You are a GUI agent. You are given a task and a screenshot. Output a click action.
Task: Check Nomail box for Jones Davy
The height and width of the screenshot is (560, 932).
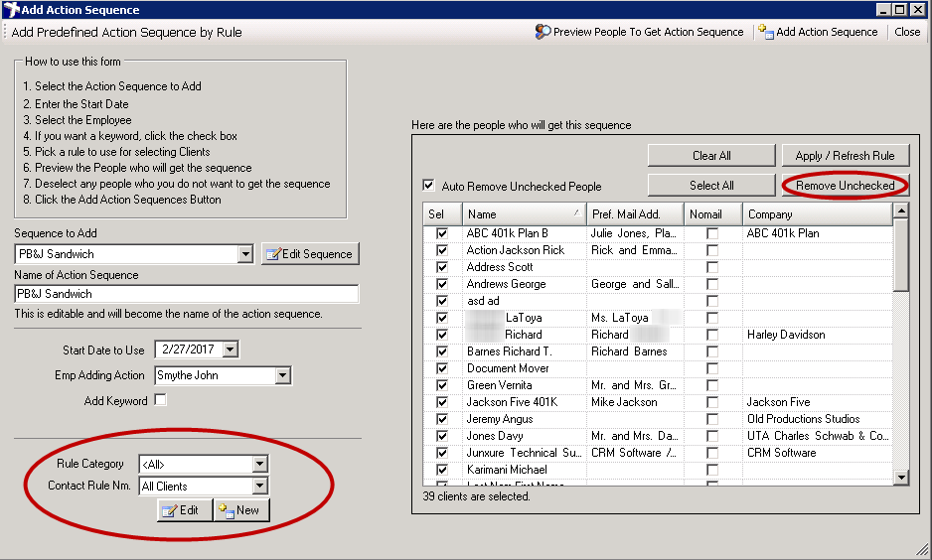click(712, 436)
